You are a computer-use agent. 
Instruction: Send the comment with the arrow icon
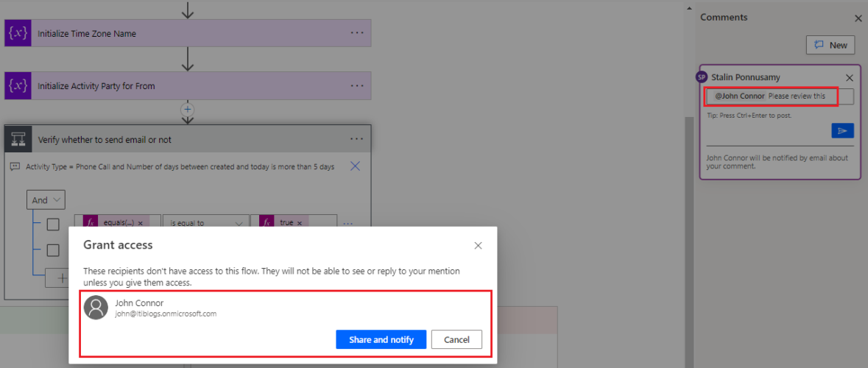pyautogui.click(x=842, y=130)
